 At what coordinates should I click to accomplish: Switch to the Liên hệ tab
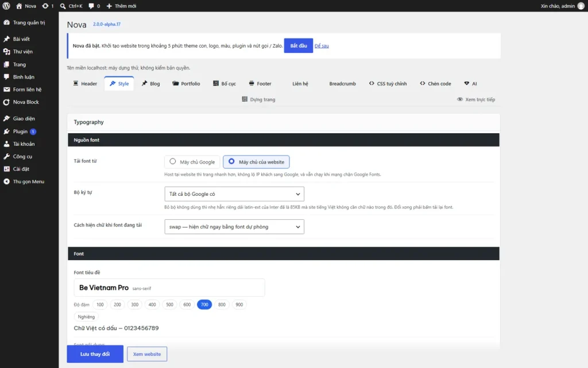(x=300, y=84)
